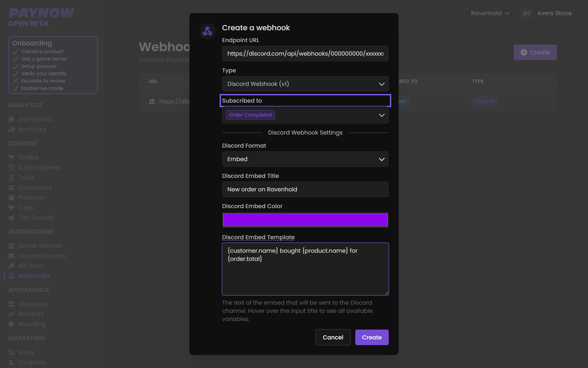The image size is (588, 368).
Task: Open the Discord Format dropdown showing Embed
Action: pyautogui.click(x=305, y=159)
